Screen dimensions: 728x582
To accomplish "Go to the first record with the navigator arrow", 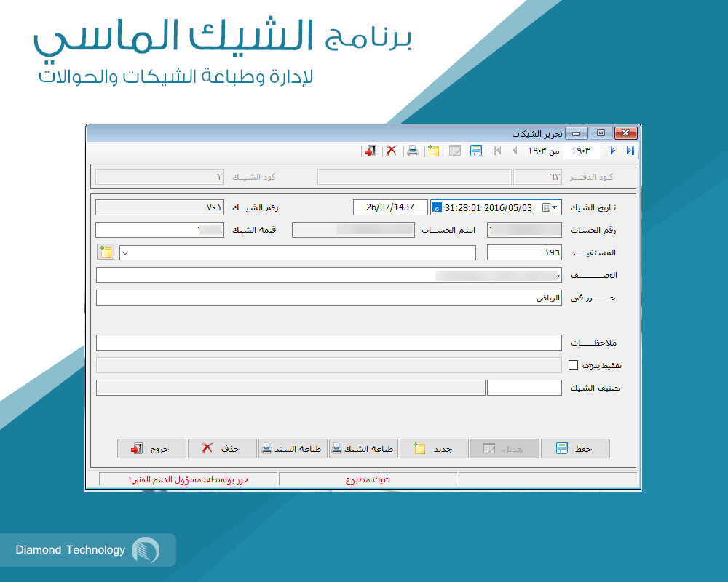I will click(497, 151).
